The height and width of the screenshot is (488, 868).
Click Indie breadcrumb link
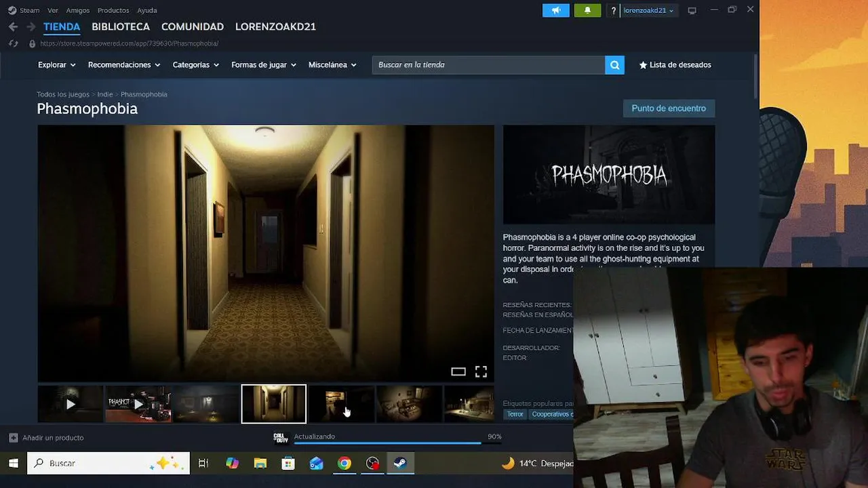[x=105, y=94]
